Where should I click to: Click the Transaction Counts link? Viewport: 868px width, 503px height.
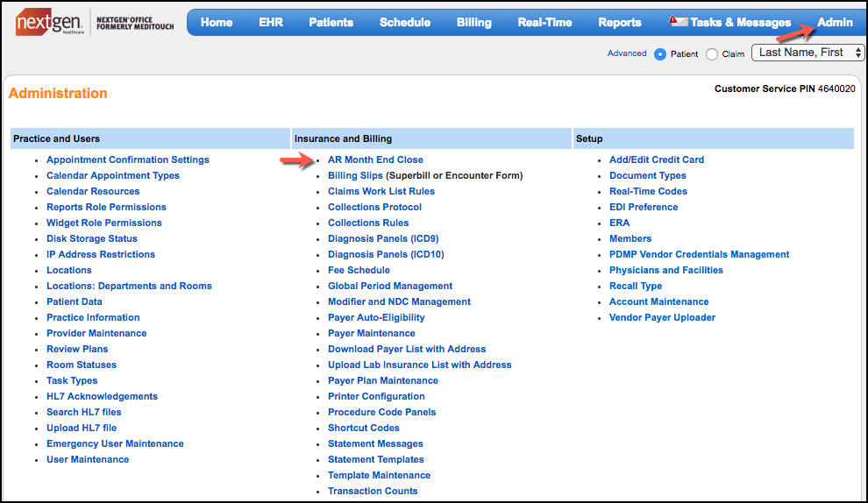click(x=373, y=491)
